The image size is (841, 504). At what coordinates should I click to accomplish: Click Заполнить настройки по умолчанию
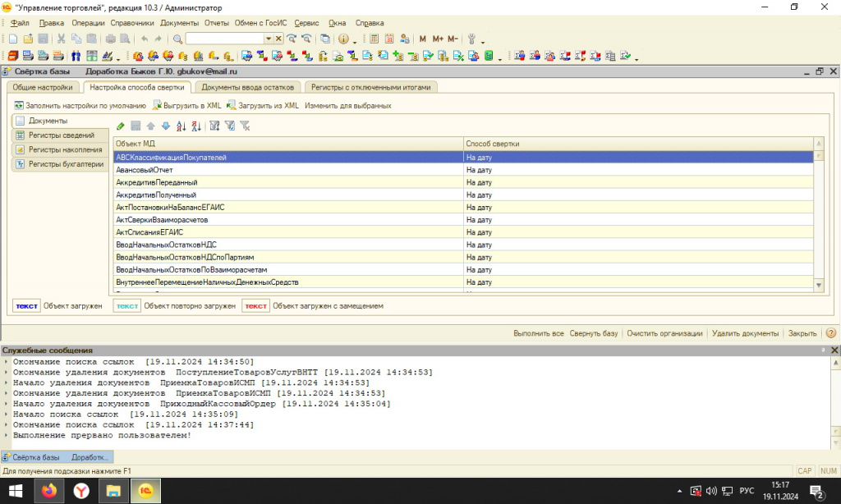click(80, 106)
